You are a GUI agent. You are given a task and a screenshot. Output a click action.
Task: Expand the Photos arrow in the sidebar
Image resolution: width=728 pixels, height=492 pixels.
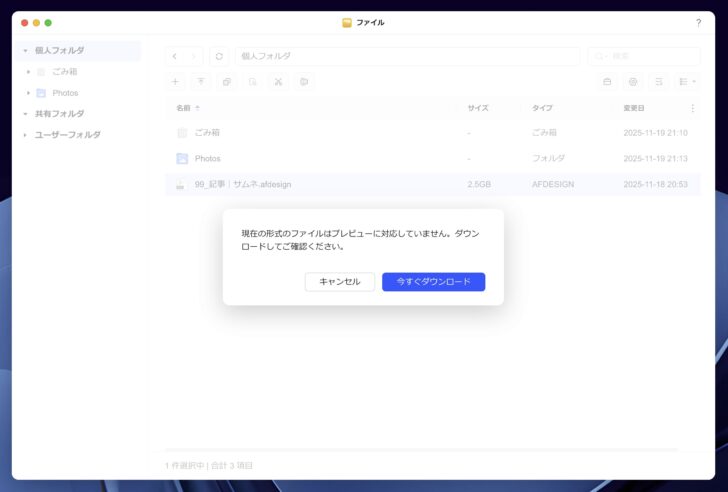[x=28, y=93]
